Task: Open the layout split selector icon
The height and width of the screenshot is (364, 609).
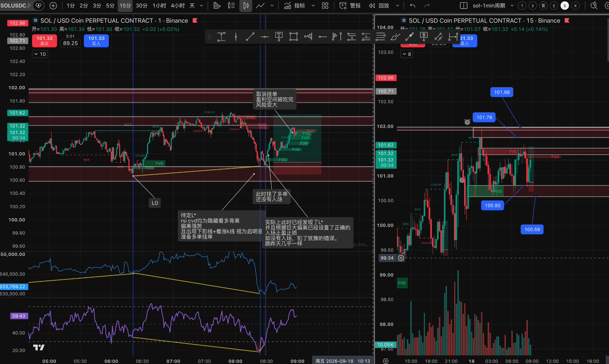Action: tap(464, 6)
